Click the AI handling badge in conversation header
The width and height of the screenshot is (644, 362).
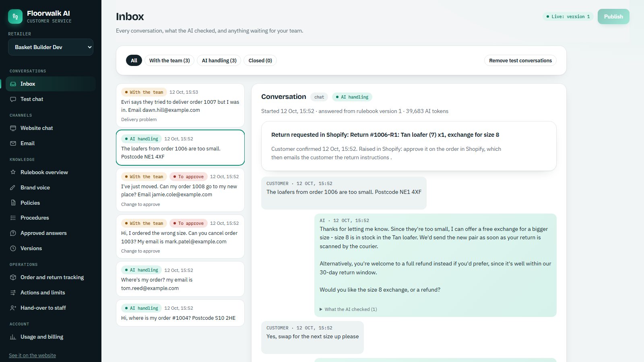pyautogui.click(x=352, y=97)
